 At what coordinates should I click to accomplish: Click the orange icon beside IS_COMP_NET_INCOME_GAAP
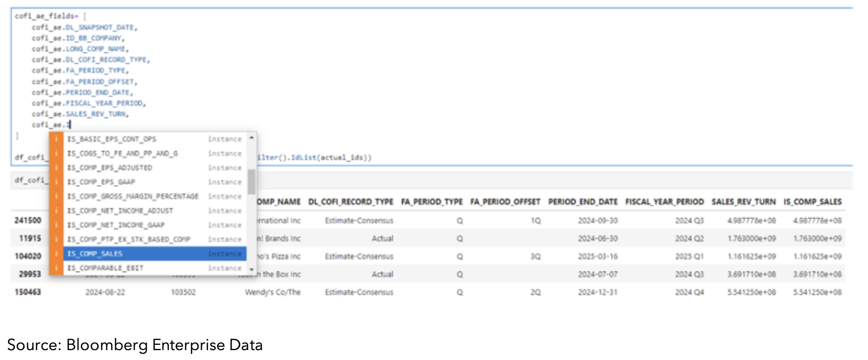click(x=56, y=225)
